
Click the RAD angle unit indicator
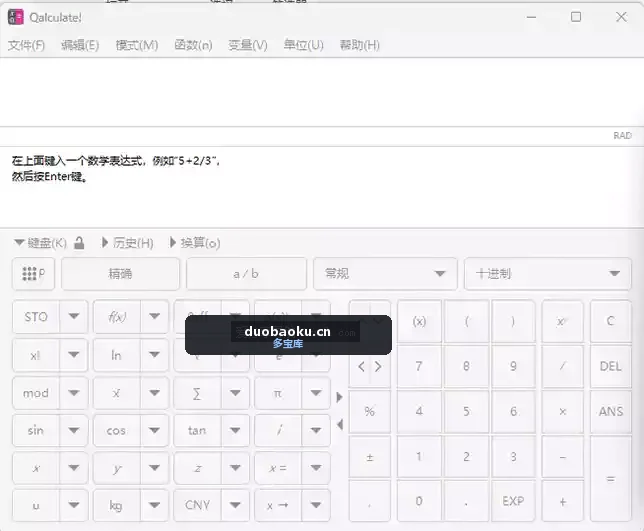622,136
